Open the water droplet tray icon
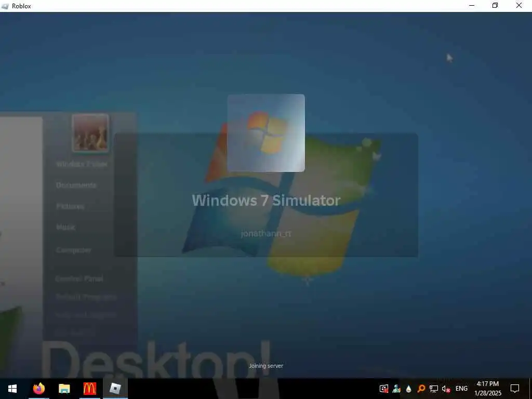Viewport: 532px width, 399px height. (408, 389)
